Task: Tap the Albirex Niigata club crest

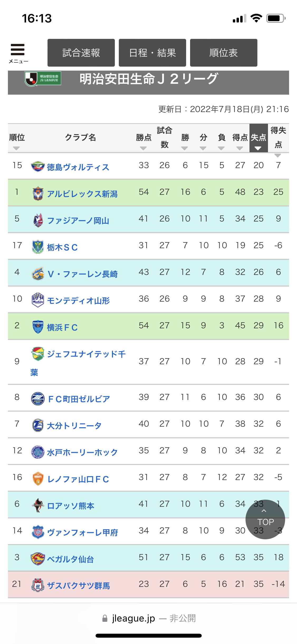Action: (38, 193)
